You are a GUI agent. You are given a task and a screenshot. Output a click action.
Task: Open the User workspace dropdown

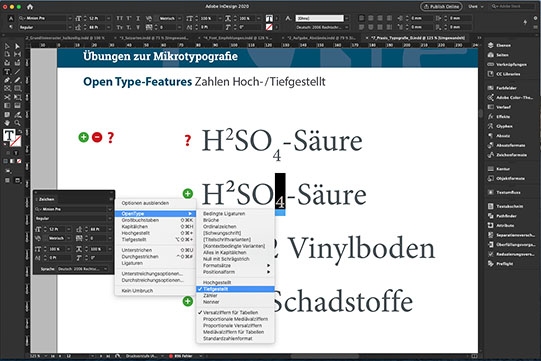(476, 7)
